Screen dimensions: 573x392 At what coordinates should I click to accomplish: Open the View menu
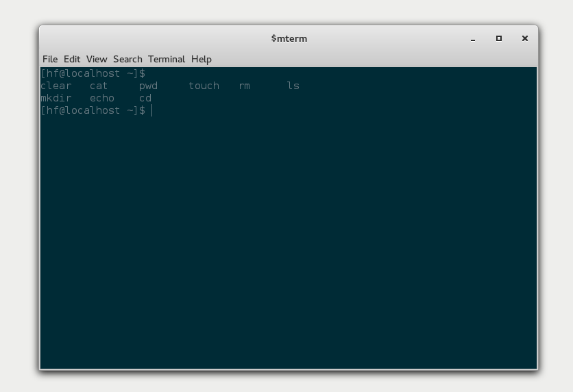97,59
